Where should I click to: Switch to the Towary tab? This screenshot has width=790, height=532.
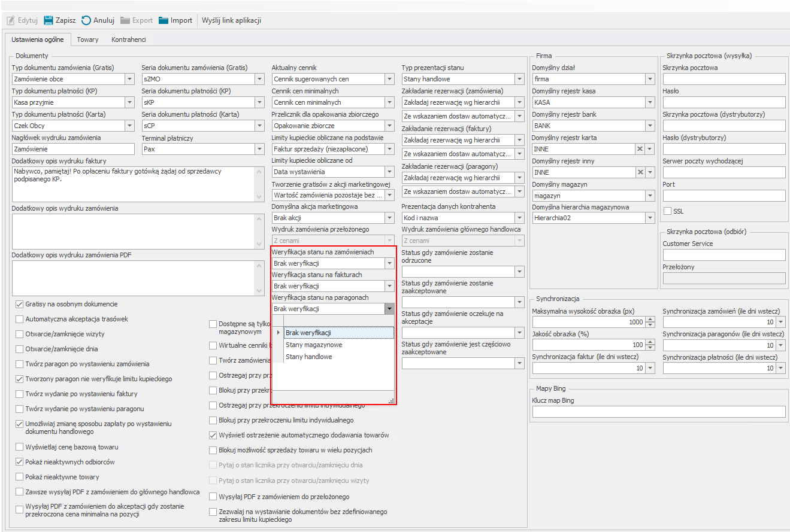(x=87, y=39)
